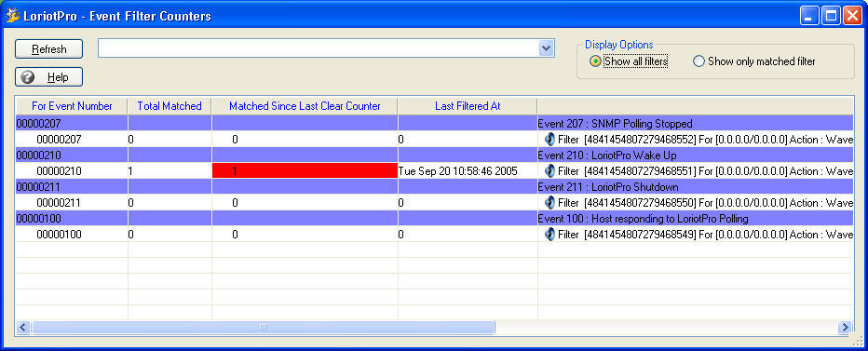Click Matched Since Last Clear Counter header
868x351 pixels.
tap(305, 106)
